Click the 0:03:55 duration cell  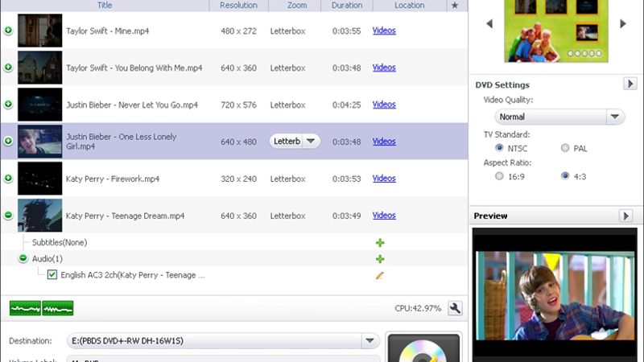[347, 31]
